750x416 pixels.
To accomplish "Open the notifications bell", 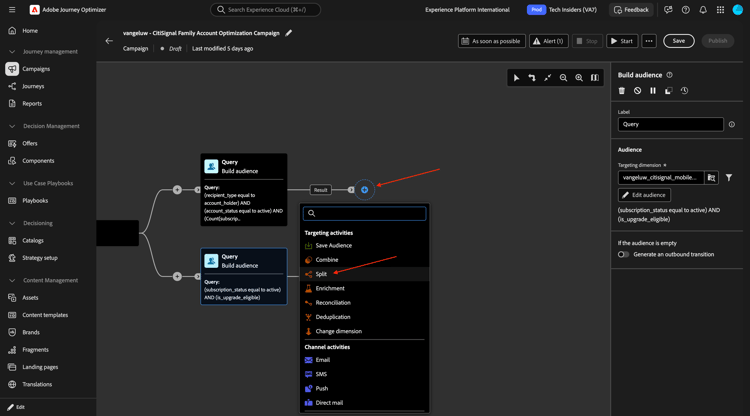I will (x=703, y=10).
